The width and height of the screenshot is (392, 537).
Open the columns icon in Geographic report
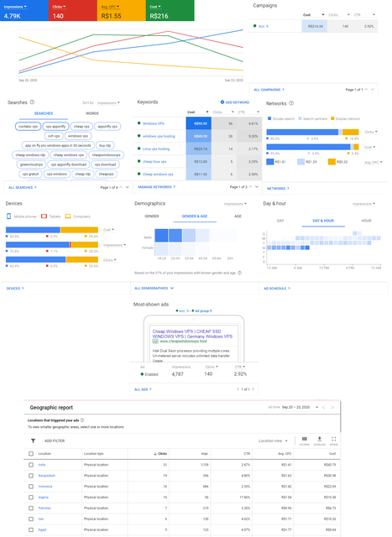pyautogui.click(x=304, y=439)
